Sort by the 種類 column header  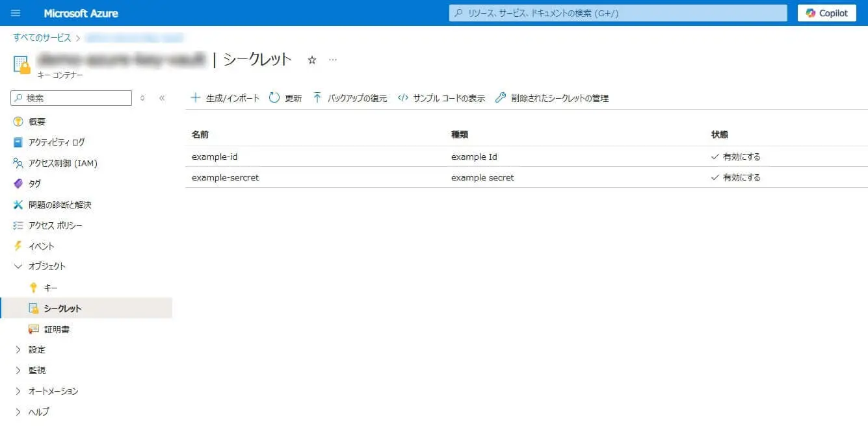(x=460, y=134)
